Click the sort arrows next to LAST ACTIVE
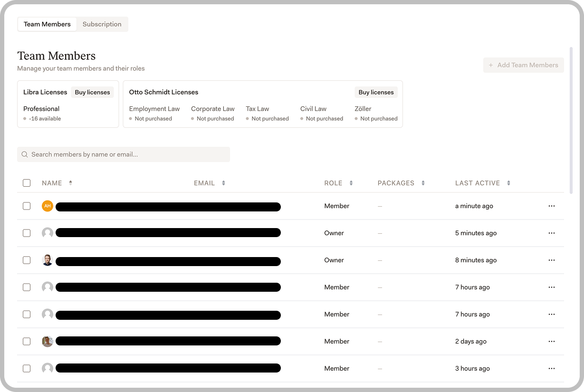This screenshot has height=392, width=584. 508,182
